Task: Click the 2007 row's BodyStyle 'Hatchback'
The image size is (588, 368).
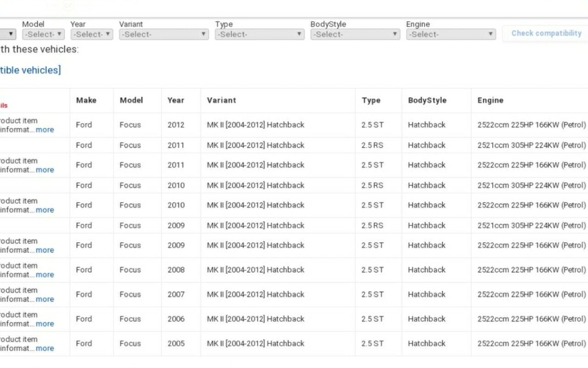Action: coord(427,294)
